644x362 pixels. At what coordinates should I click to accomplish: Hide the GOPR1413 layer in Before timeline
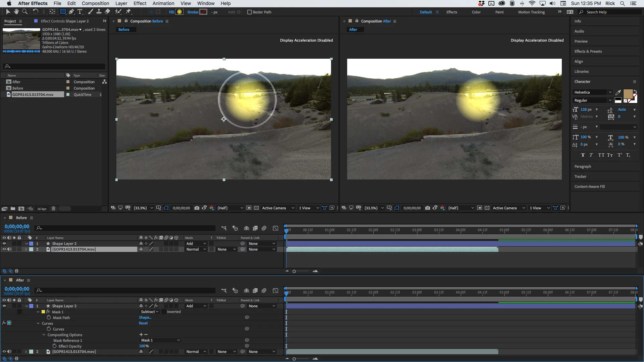click(x=4, y=249)
